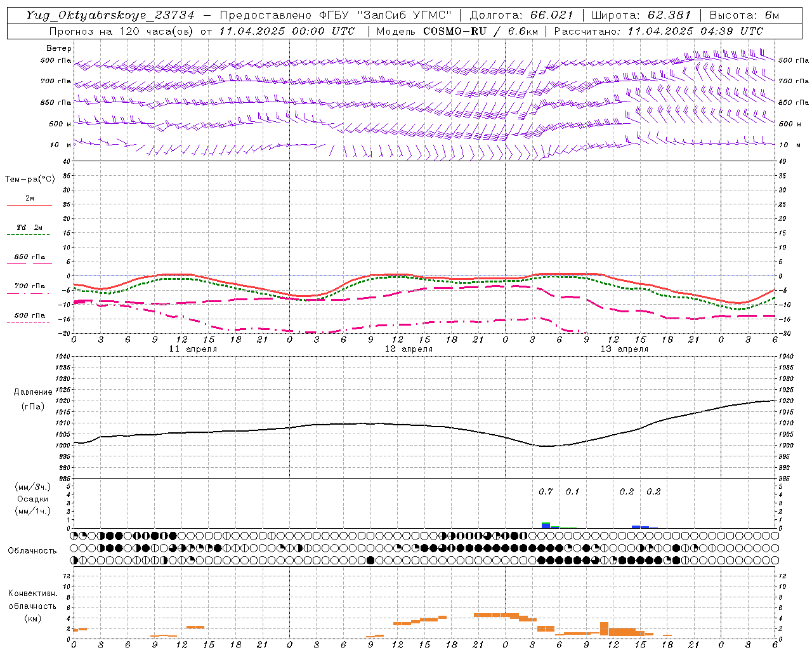Screen dimensions: 812x650
Task: Click the Облачность cloud cover label
Action: coord(32,551)
